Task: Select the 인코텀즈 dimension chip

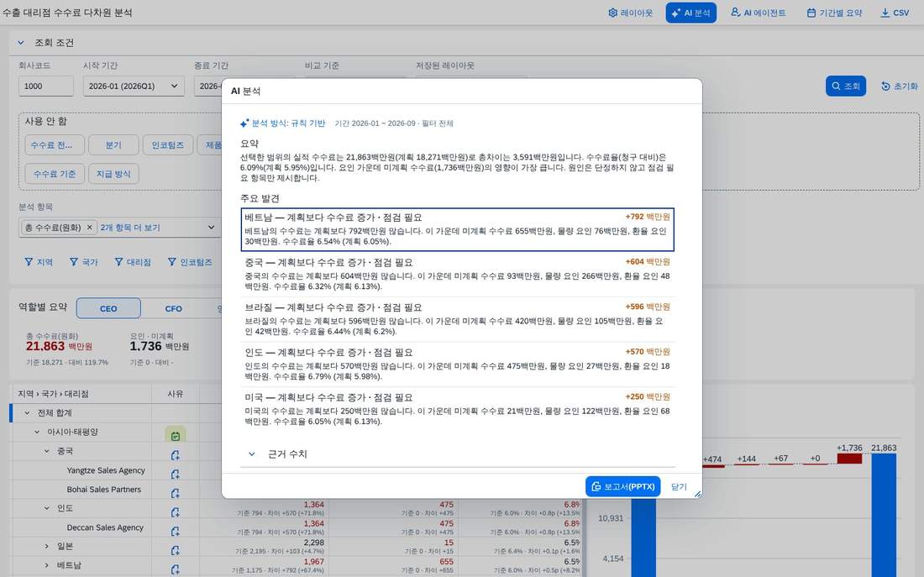Action: tap(168, 145)
